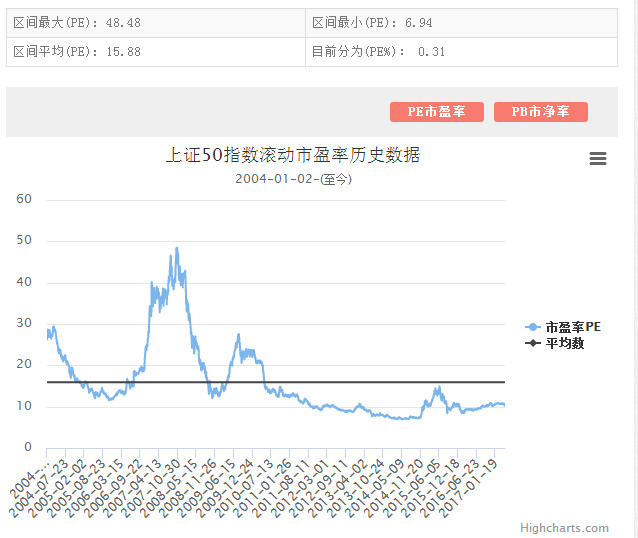Click y-axis label 30
The height and width of the screenshot is (538, 638).
24,323
